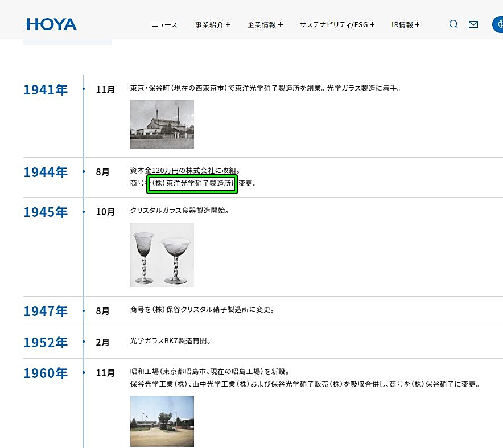Click the 1941 factory black-and-white photo
Image resolution: width=503 pixels, height=448 pixels.
pyautogui.click(x=162, y=124)
